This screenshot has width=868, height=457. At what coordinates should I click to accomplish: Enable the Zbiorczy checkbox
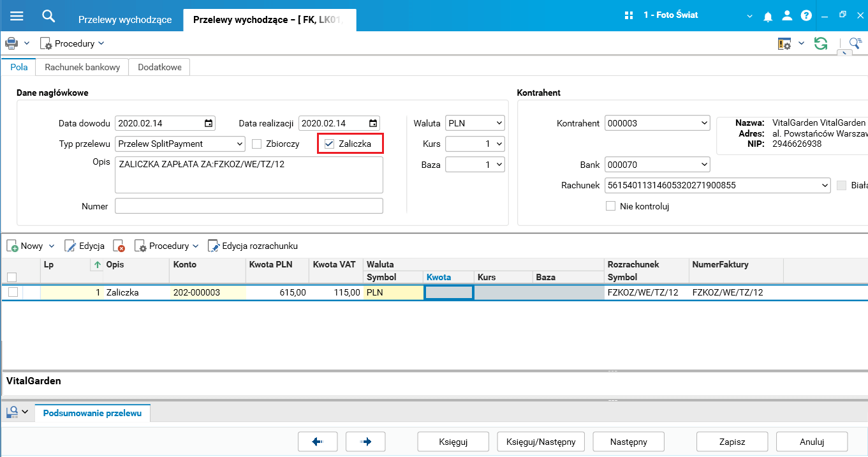257,144
